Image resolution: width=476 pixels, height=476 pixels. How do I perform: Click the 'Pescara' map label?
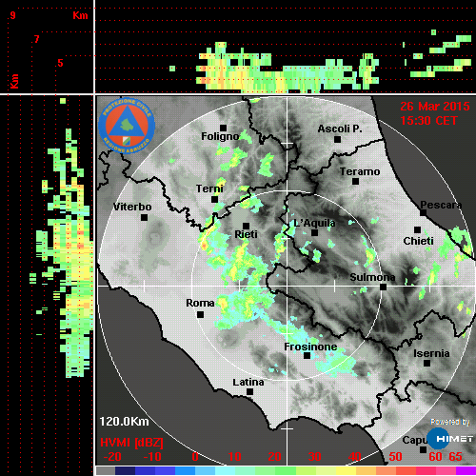[441, 205]
